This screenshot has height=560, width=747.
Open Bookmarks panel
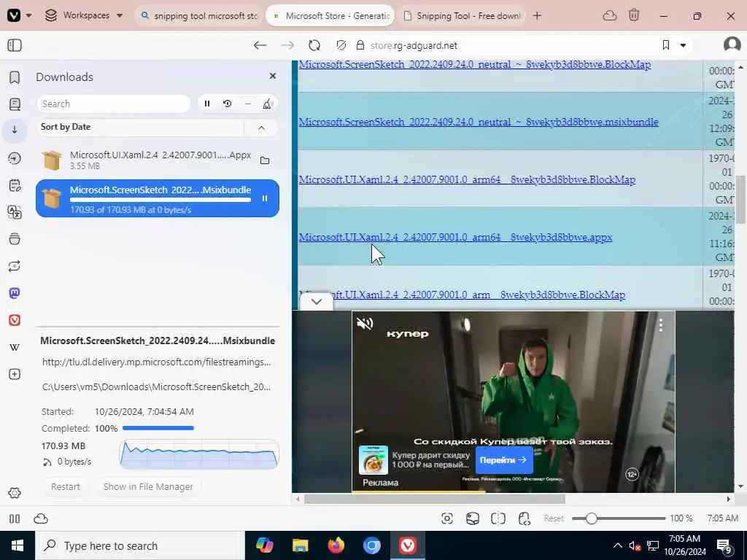[x=15, y=77]
